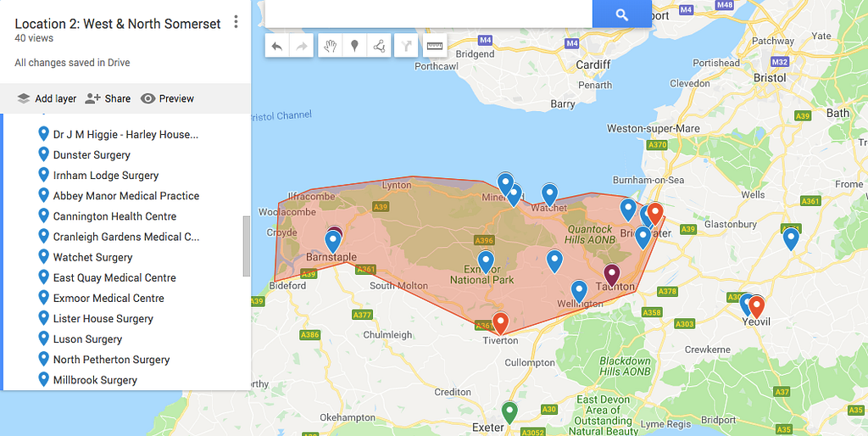The height and width of the screenshot is (436, 868).
Task: Click the maroon pin at Taunton
Action: coord(611,275)
